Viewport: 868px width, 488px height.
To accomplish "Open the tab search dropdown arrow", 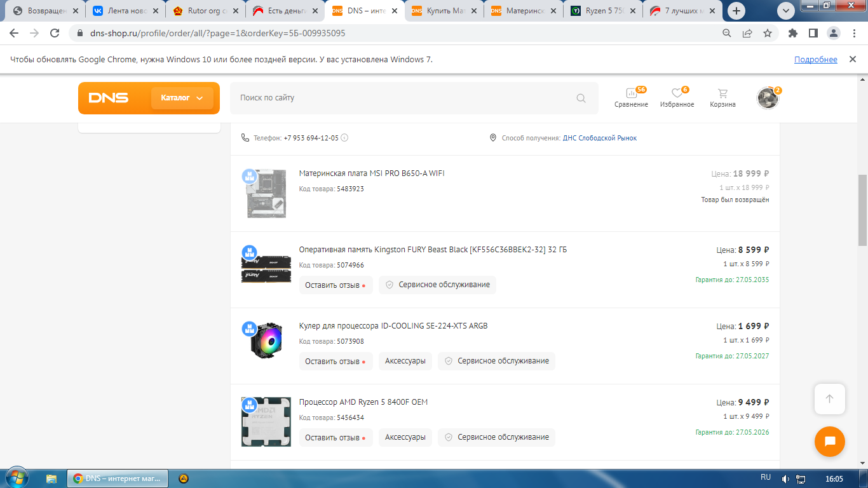I will point(786,11).
